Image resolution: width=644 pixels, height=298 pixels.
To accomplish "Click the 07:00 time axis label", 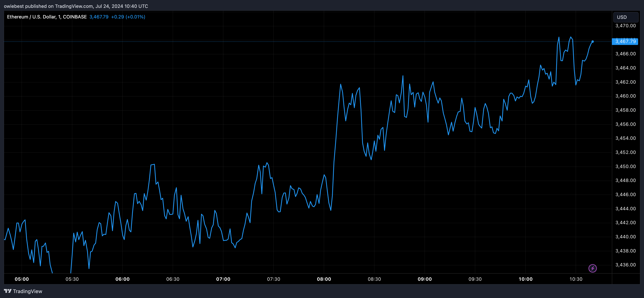I will coord(223,279).
